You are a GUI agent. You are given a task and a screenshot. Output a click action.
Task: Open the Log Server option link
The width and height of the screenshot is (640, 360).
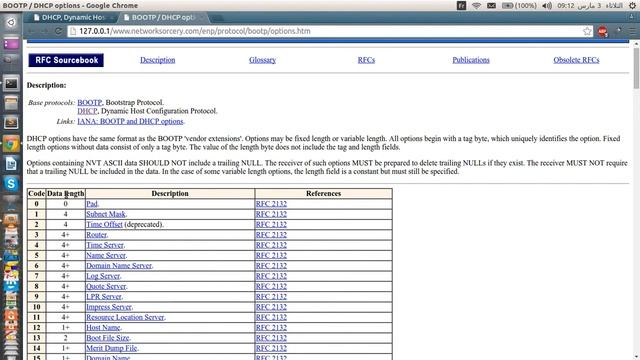[x=103, y=276]
